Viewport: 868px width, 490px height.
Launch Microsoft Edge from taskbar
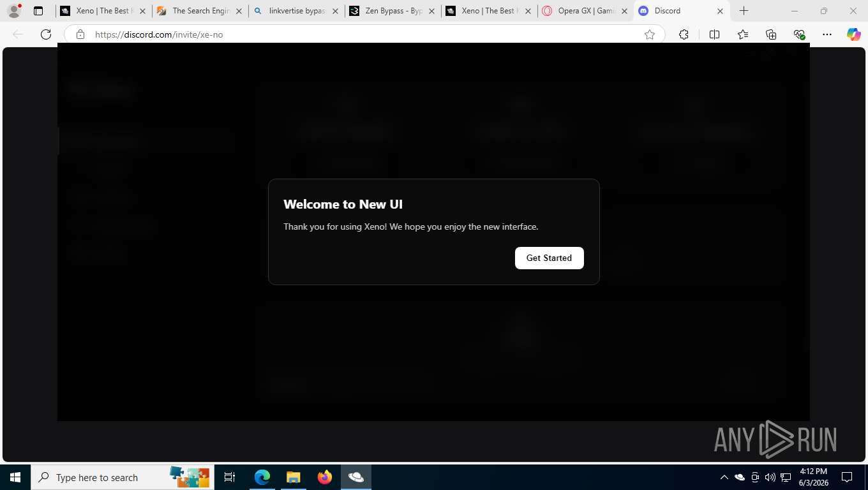(x=262, y=477)
